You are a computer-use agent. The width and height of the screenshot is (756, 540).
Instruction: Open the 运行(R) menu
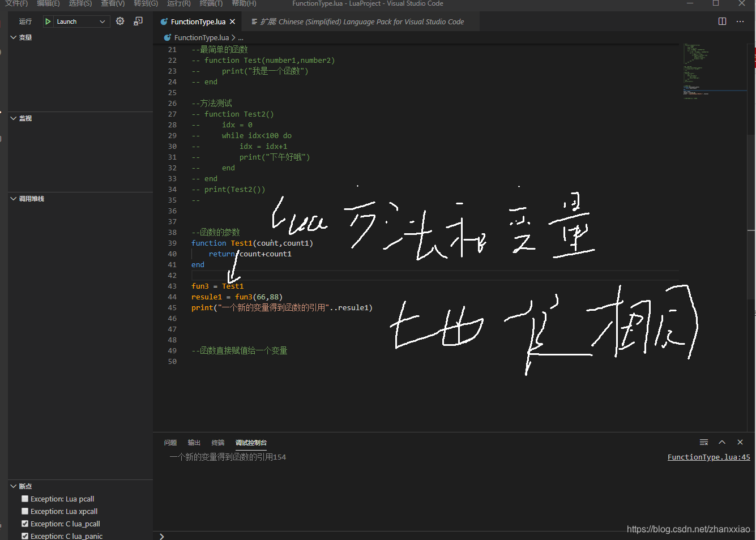(x=179, y=3)
